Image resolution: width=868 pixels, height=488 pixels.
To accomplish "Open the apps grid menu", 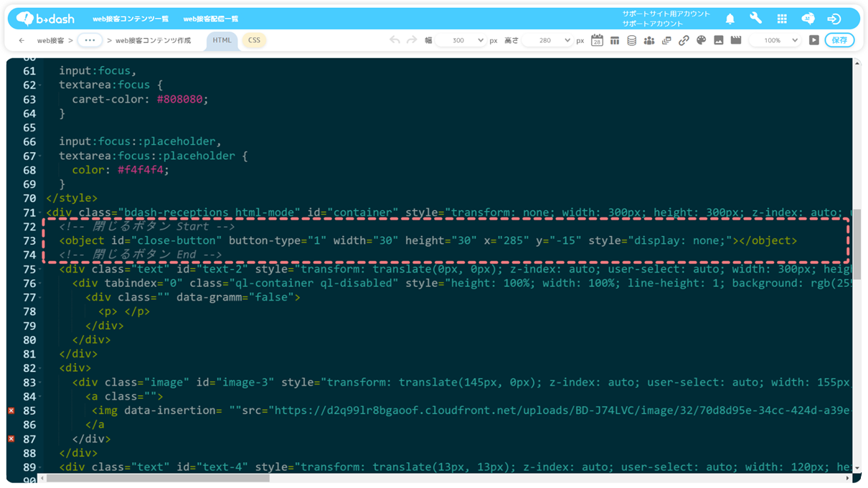I will point(782,19).
